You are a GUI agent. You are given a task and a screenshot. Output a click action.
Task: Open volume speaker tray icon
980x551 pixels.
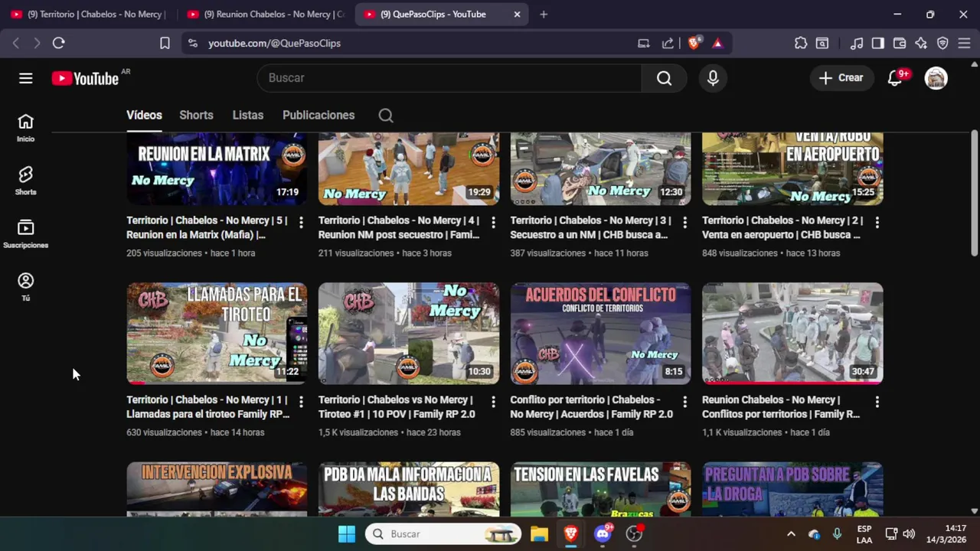909,534
